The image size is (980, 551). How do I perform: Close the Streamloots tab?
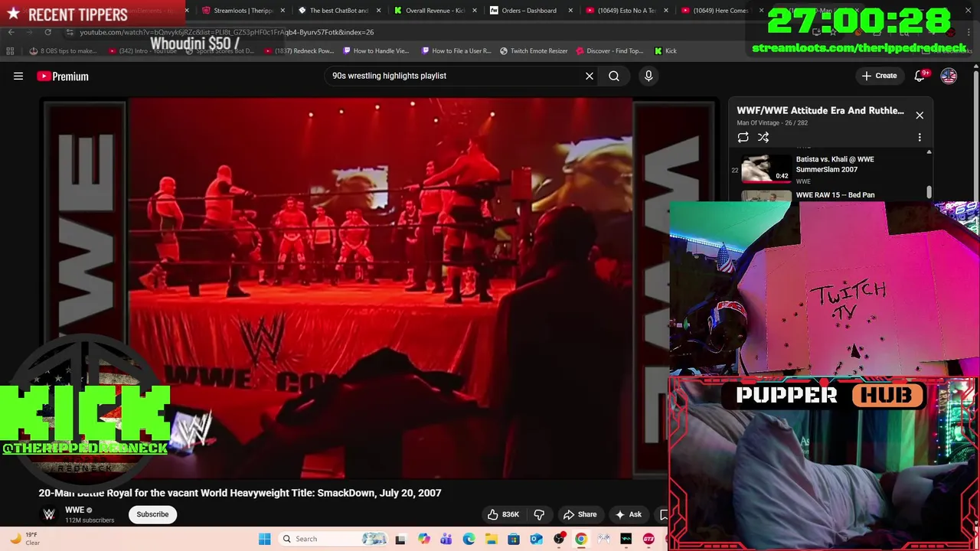[x=283, y=11]
